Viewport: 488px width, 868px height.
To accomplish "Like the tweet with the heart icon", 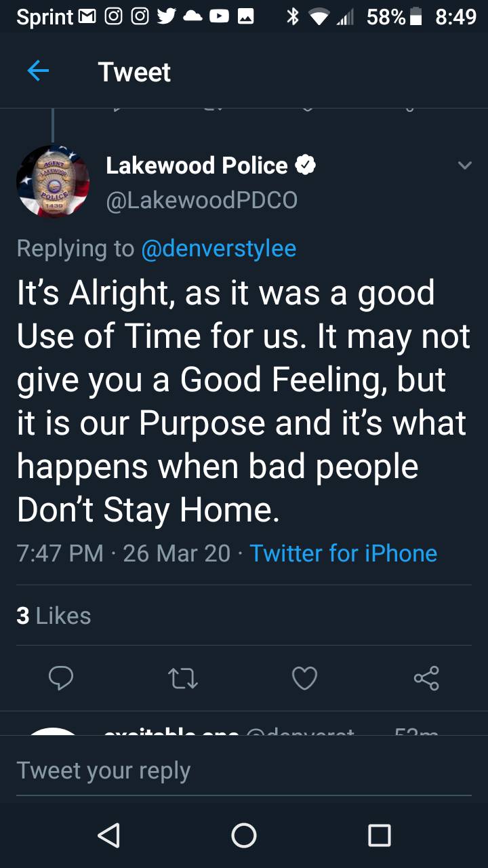I will click(x=304, y=678).
